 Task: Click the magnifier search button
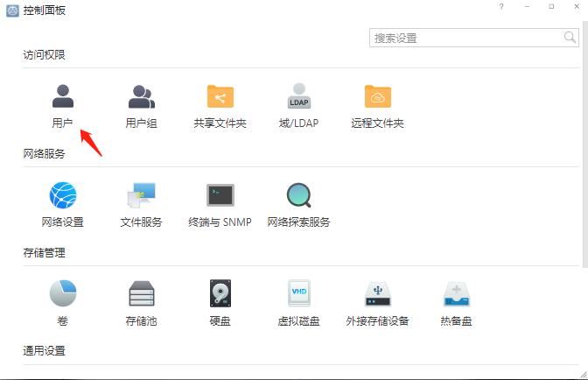[x=570, y=38]
